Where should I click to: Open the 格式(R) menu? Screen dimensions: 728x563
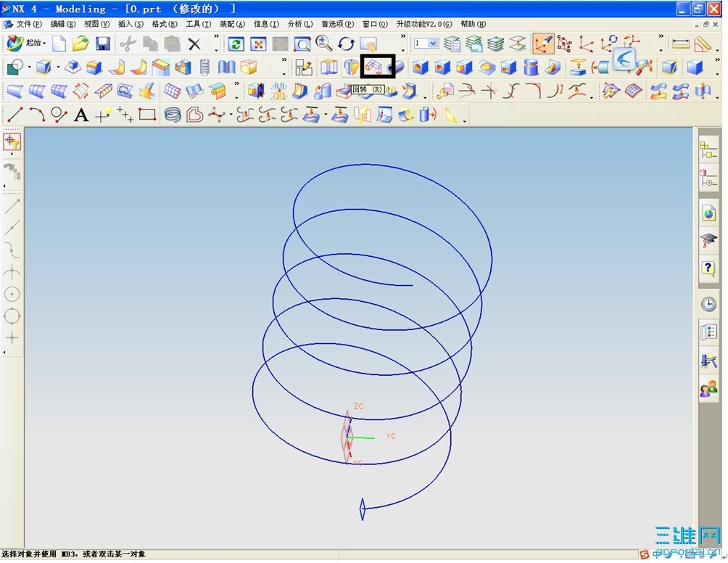[x=165, y=24]
